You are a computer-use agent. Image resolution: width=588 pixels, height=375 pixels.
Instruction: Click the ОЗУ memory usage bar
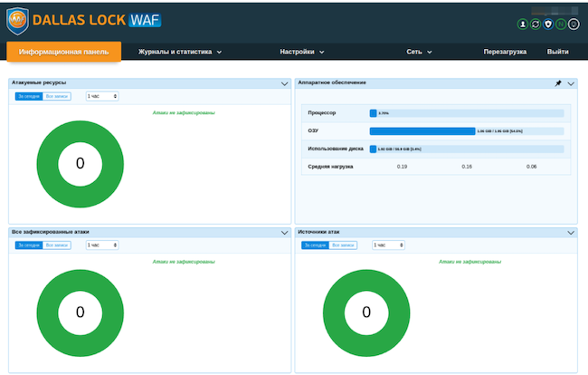click(467, 131)
